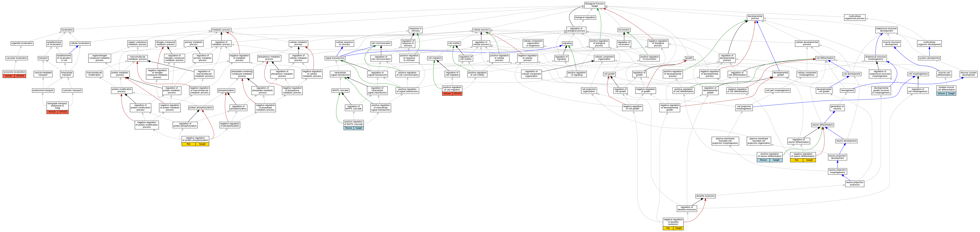
Task: Click "striated muscle cell differentiation" node
Action: [946, 89]
